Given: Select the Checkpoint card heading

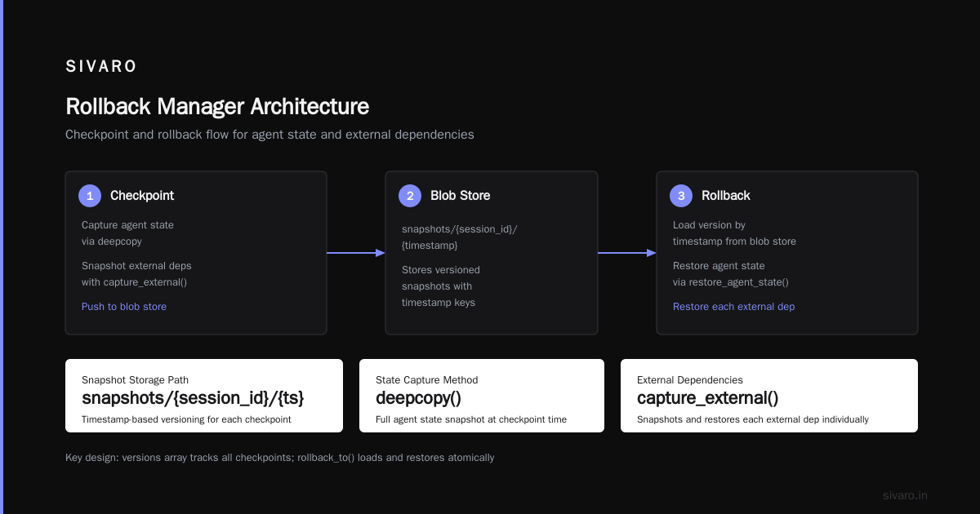Looking at the screenshot, I should pos(142,196).
